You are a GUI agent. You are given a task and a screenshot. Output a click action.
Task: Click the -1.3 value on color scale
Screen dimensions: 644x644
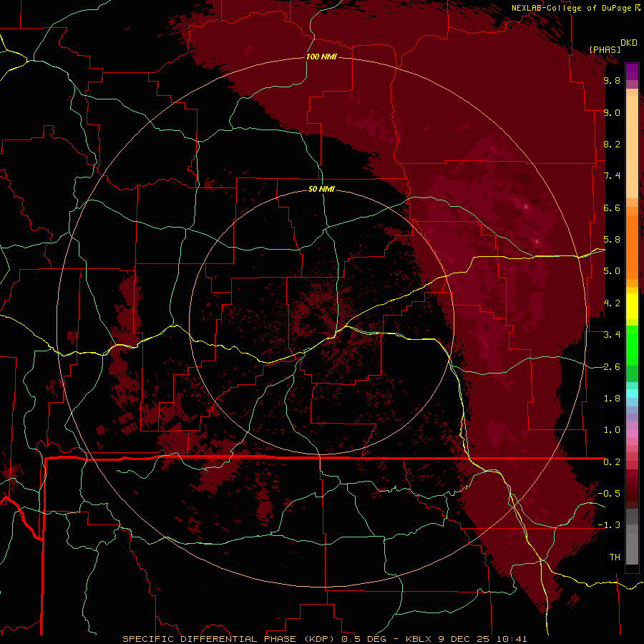(x=609, y=525)
